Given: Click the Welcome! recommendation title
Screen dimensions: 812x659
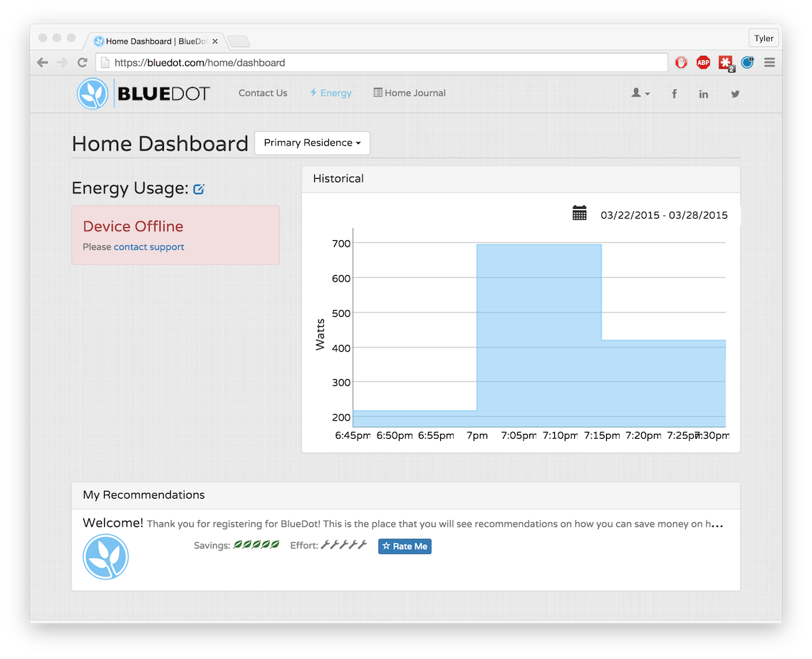Looking at the screenshot, I should point(113,523).
